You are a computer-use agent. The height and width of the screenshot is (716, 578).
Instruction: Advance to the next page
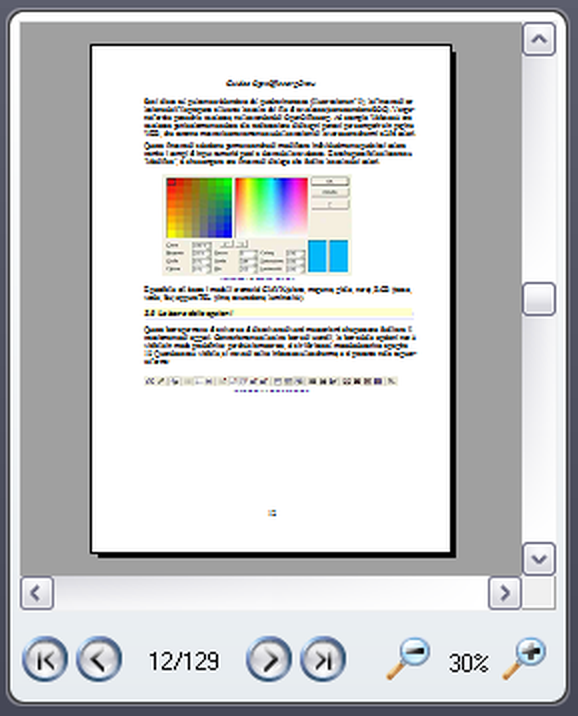(269, 659)
